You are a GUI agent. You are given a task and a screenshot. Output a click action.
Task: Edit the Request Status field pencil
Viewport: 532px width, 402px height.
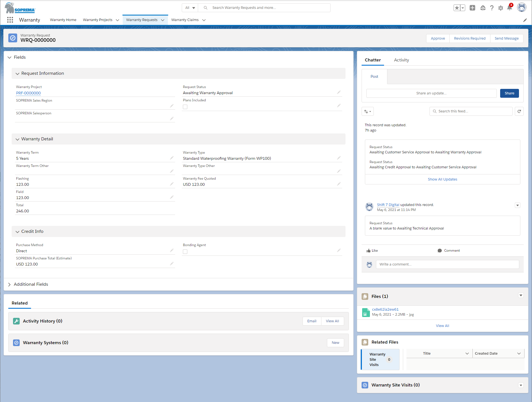pyautogui.click(x=339, y=92)
